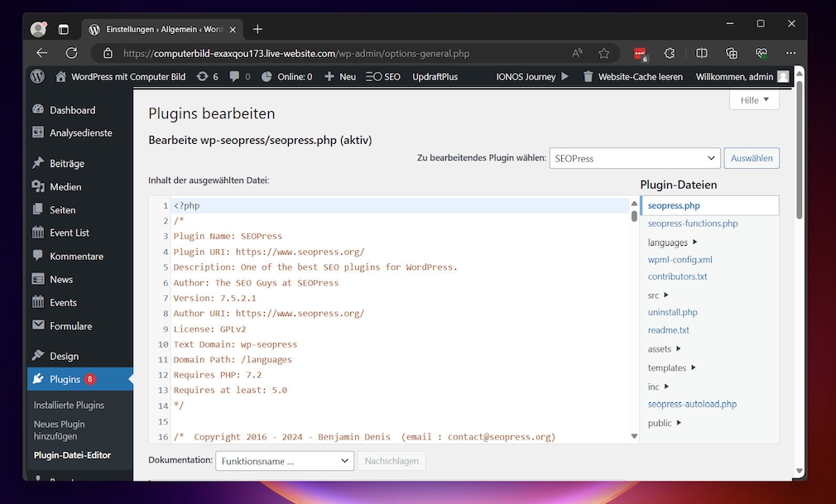Expand the languages folder
This screenshot has height=504, width=836.
pos(672,242)
